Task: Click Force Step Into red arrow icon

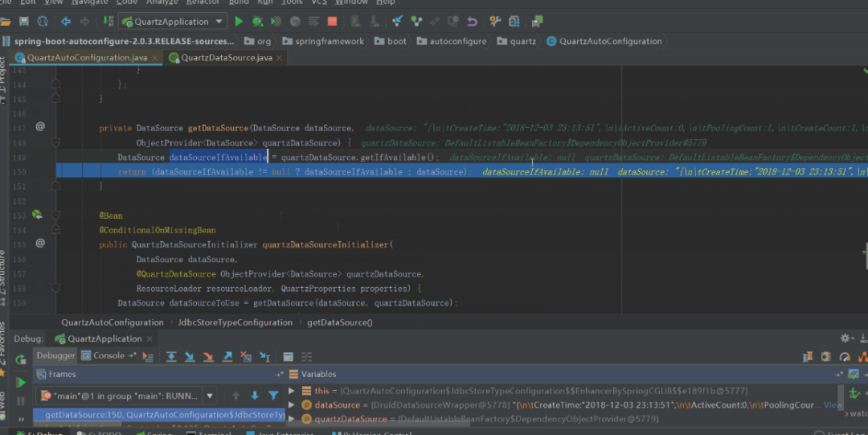Action: tap(208, 357)
